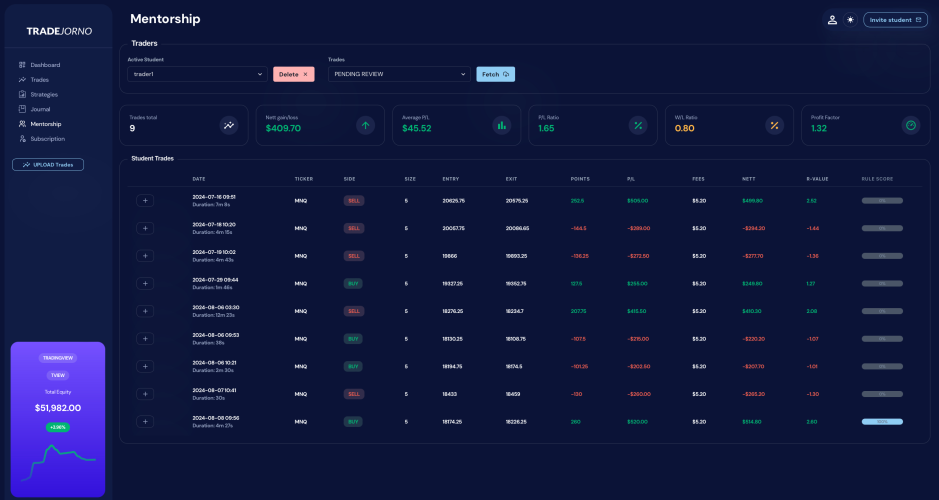Viewport: 939px width, 500px height.
Task: Expand the 2024-07-18 10:20 trade row
Action: (x=145, y=228)
